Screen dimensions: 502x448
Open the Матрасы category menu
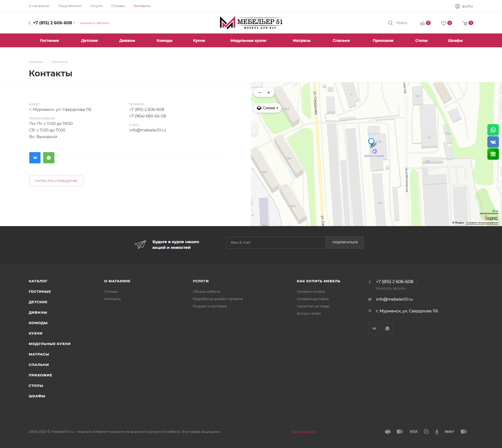coord(301,41)
